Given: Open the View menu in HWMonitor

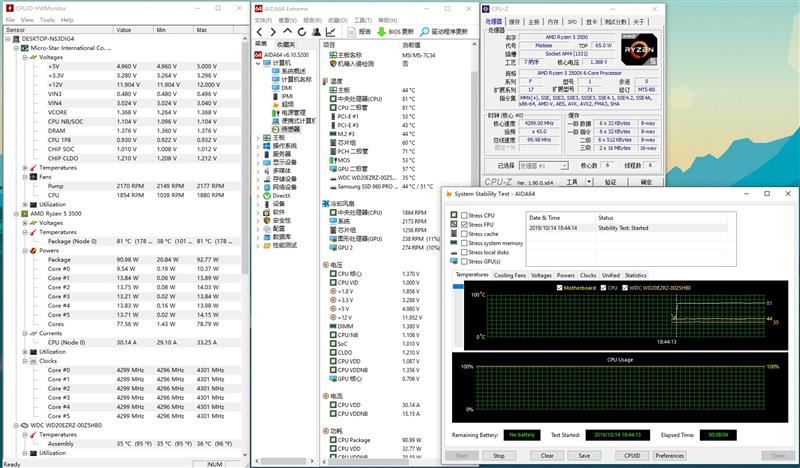Looking at the screenshot, I should (x=27, y=20).
